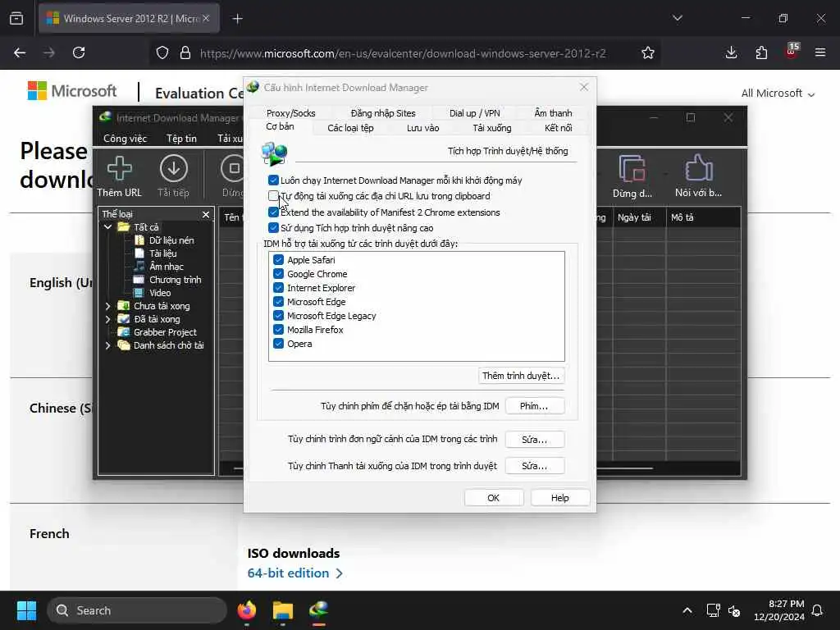Click the Internet Download Manager taskbar icon
The image size is (840, 630).
tap(319, 610)
